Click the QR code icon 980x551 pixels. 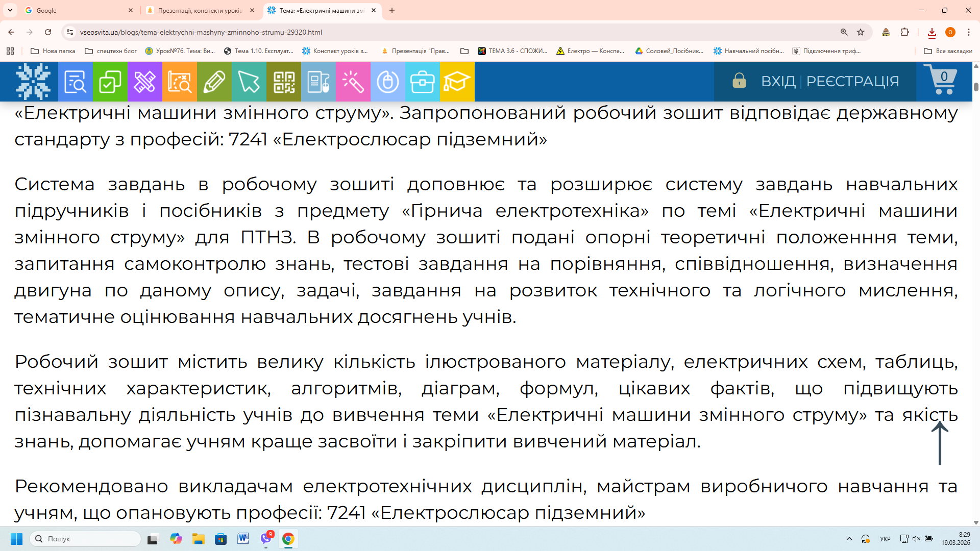(284, 82)
